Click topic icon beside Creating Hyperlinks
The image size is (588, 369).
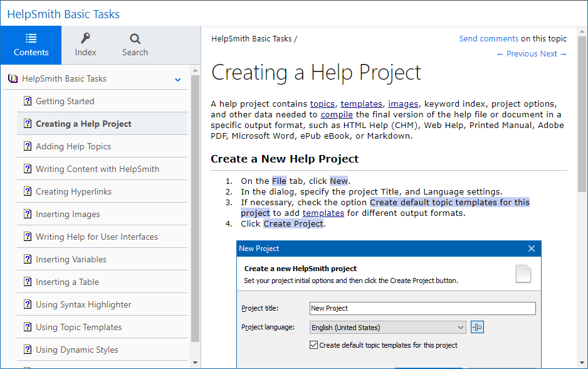click(x=28, y=191)
